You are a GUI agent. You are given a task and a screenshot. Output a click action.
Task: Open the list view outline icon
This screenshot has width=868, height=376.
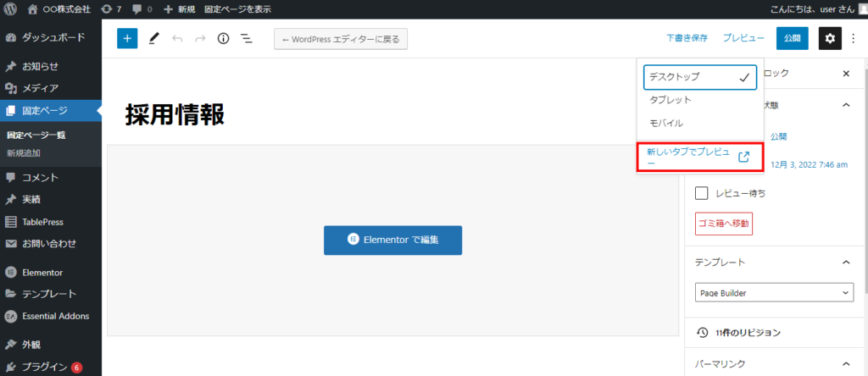(247, 38)
